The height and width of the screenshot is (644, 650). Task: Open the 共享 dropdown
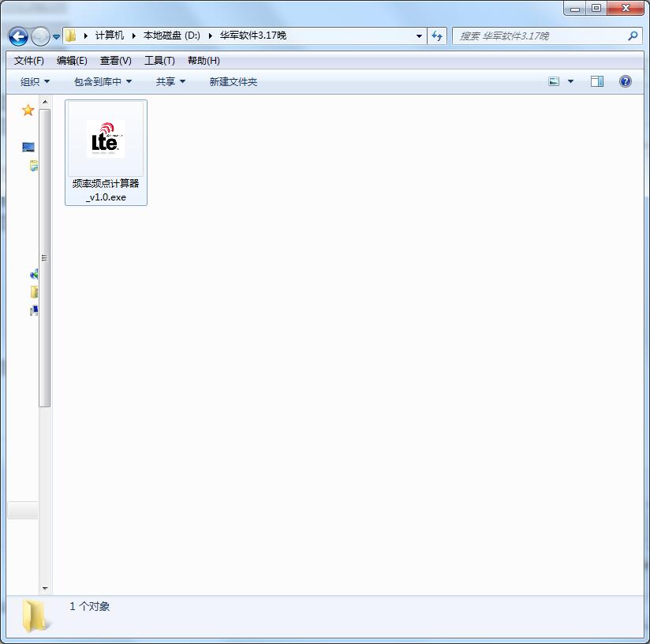pos(170,82)
